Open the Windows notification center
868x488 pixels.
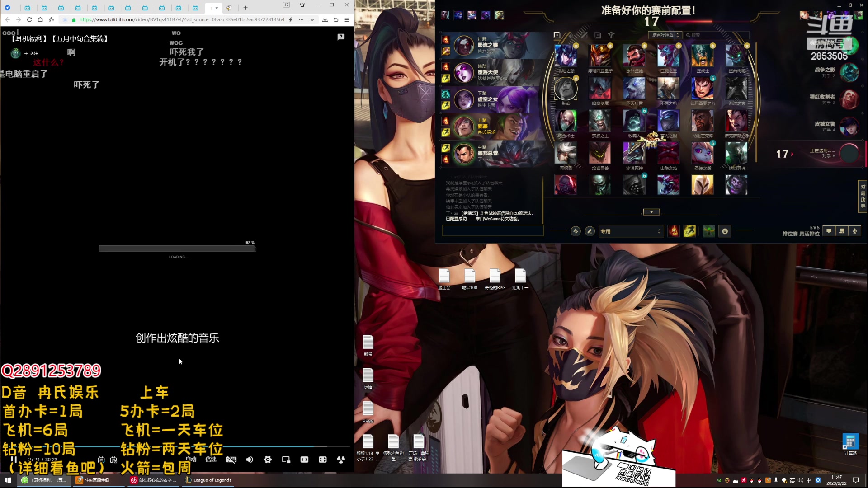tap(856, 480)
